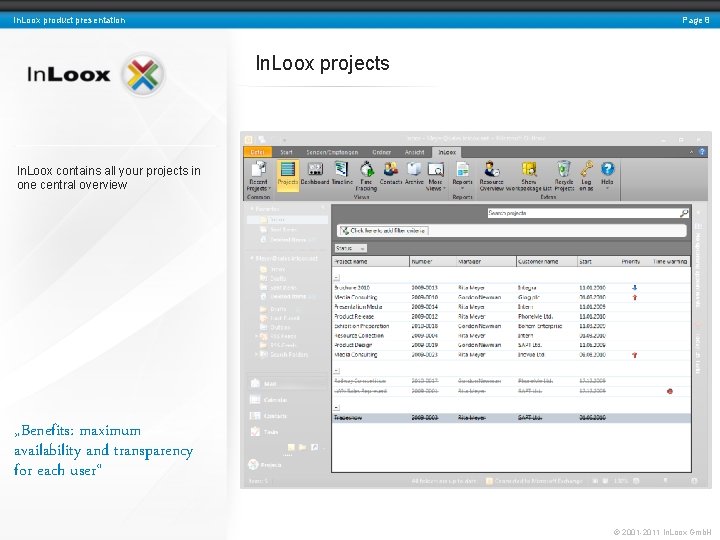This screenshot has width=720, height=540.
Task: Open the Reports dropdown
Action: point(462,176)
